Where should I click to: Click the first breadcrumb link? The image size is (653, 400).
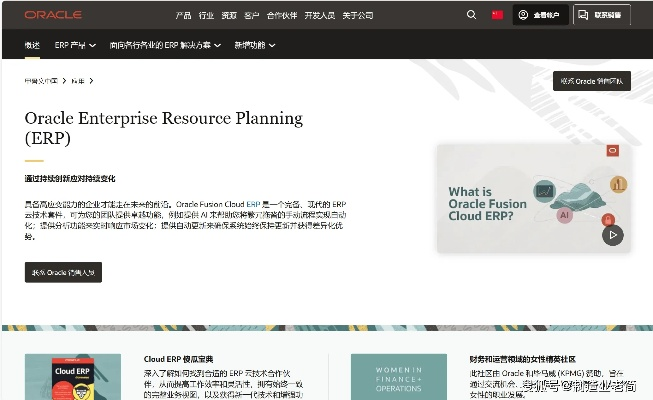pos(41,80)
